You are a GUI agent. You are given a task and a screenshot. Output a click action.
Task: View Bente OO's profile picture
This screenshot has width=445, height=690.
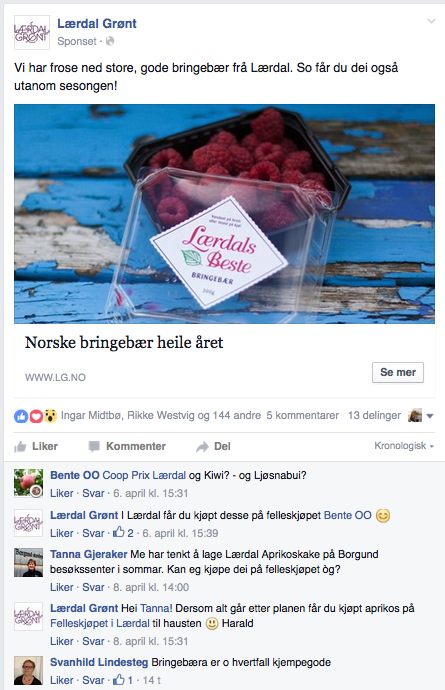(x=29, y=483)
